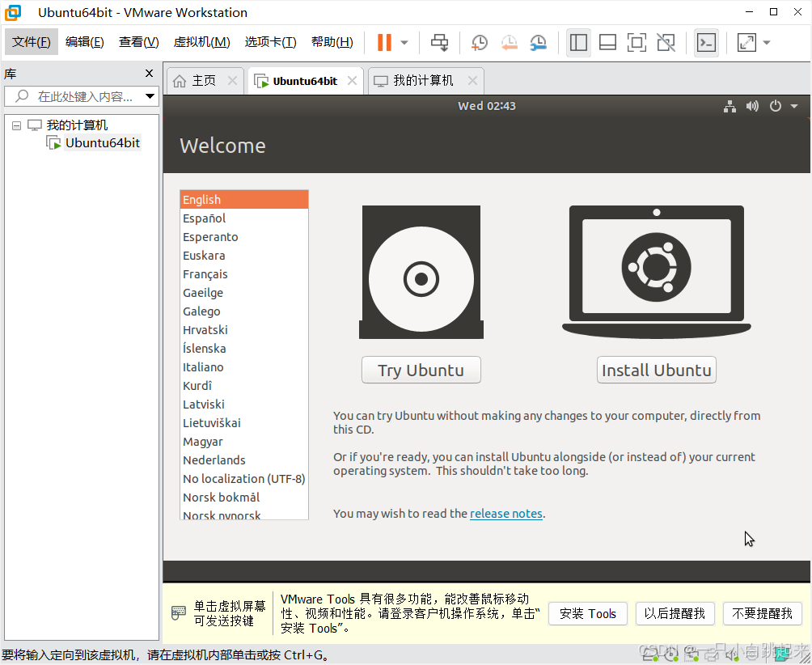Image resolution: width=812 pixels, height=665 pixels.
Task: Open the 查看(V) menu
Action: 139,42
